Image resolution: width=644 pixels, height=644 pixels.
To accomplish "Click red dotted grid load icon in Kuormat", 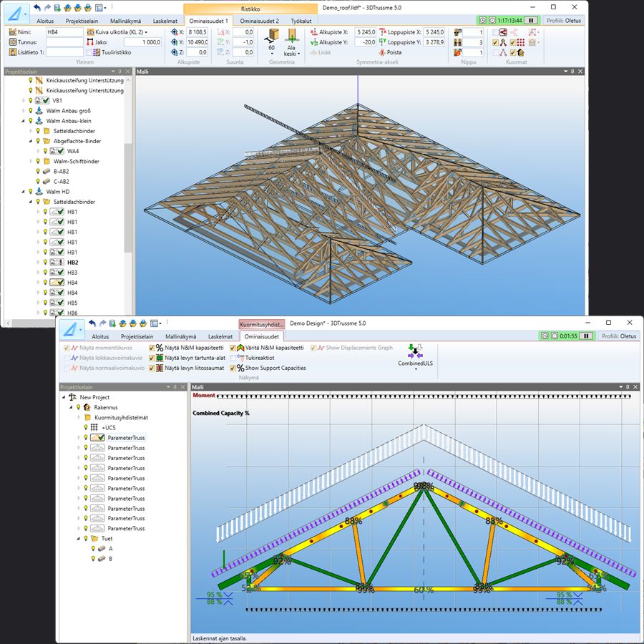I will pos(521,42).
